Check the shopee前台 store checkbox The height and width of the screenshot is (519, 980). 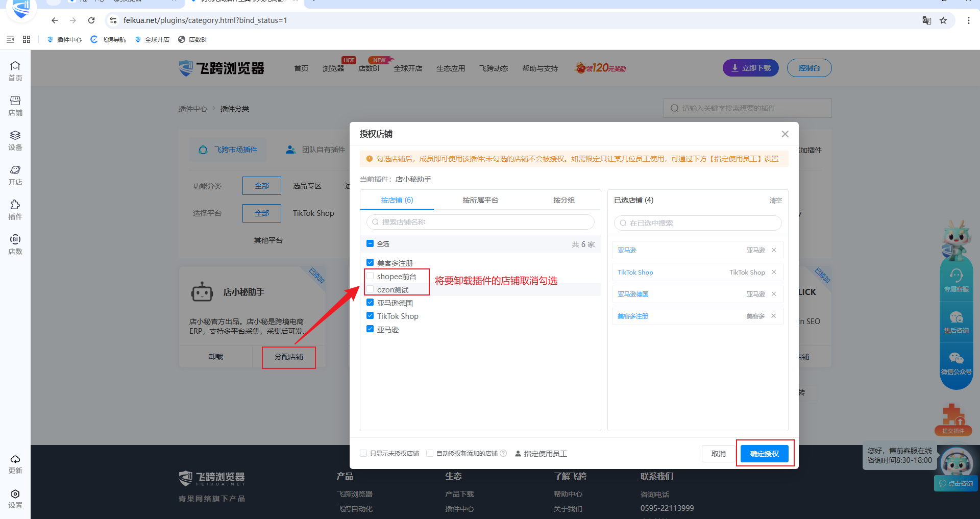click(x=370, y=276)
